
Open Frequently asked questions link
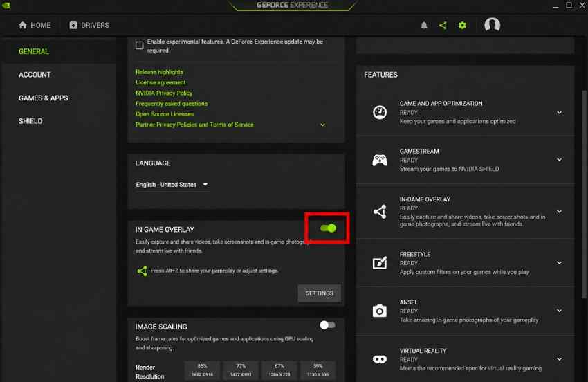coord(172,104)
